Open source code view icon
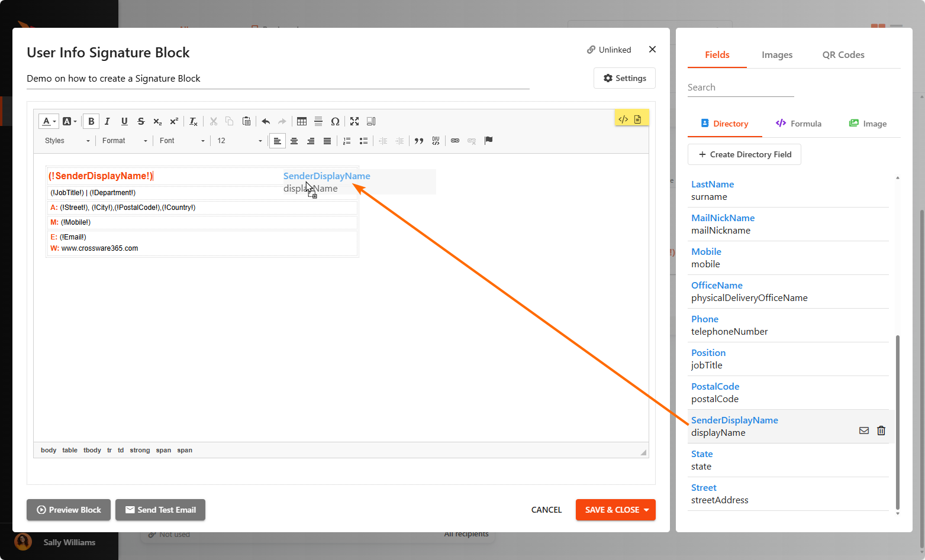Image resolution: width=925 pixels, height=560 pixels. point(623,119)
